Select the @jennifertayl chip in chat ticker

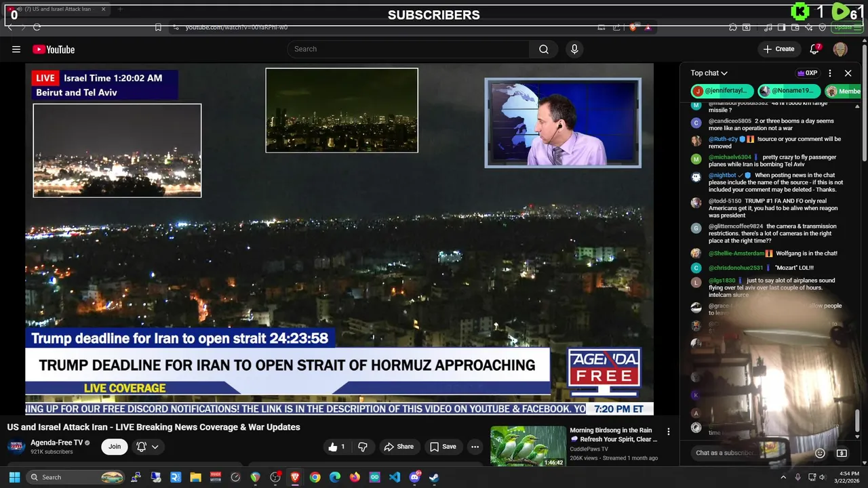coord(722,91)
